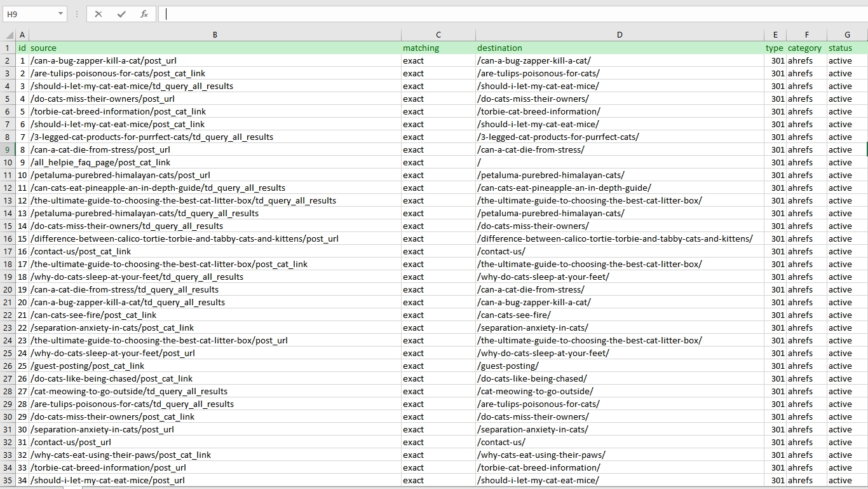Expand the Name Box dropdown arrow
The image size is (868, 489).
pyautogui.click(x=61, y=14)
